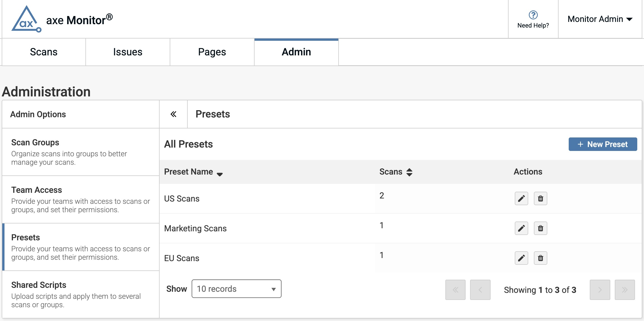Viewport: 644px width, 321px height.
Task: Edit the Marketing Scans preset
Action: (521, 228)
